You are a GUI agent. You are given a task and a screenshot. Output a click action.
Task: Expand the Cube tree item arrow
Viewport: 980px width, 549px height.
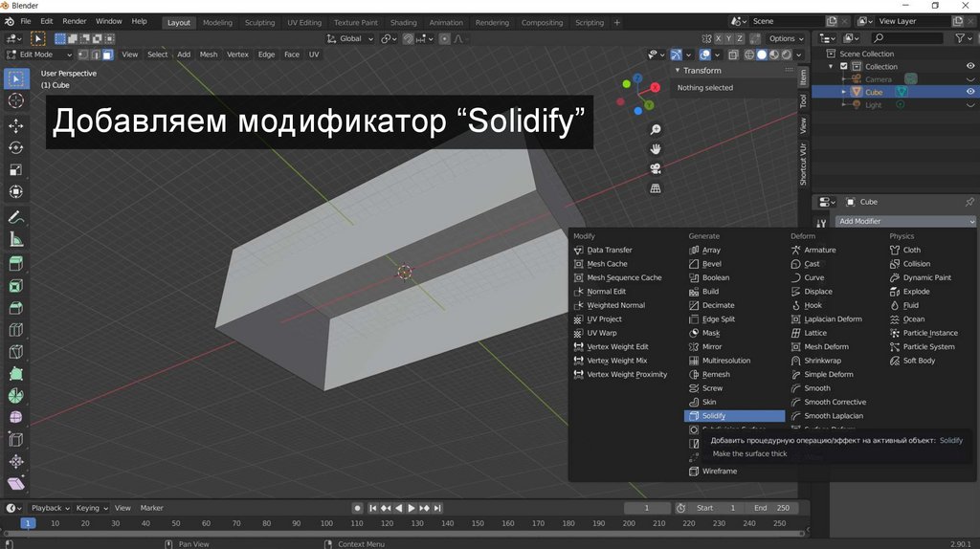pyautogui.click(x=843, y=92)
